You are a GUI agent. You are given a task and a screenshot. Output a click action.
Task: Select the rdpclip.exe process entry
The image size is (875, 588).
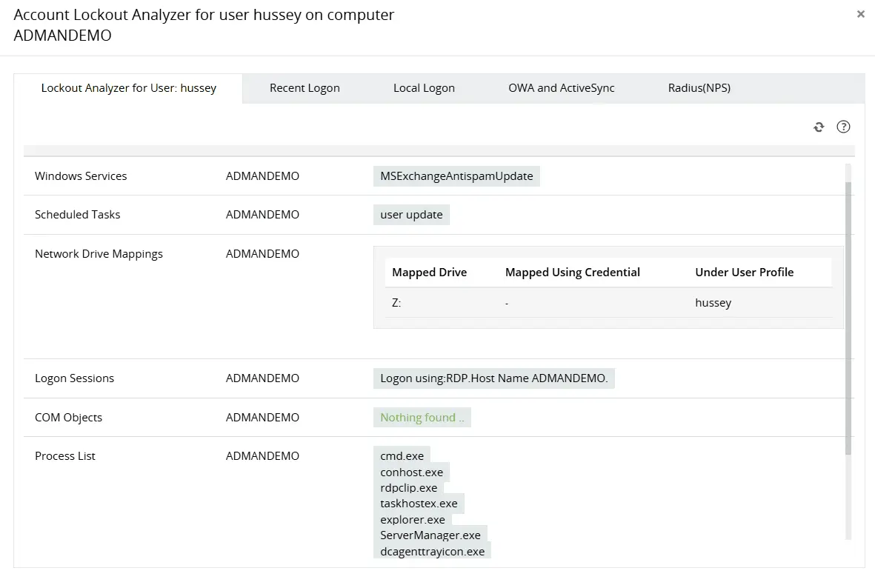408,487
